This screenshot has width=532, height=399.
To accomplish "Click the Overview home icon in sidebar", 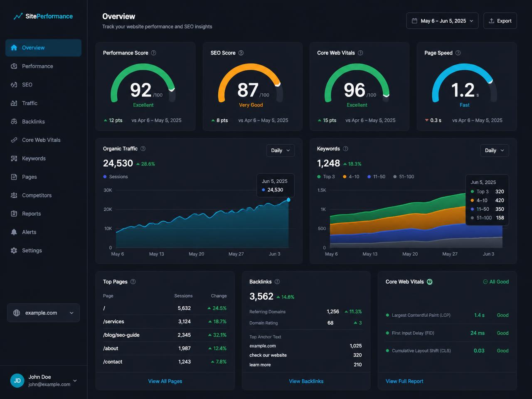I will 14,48.
